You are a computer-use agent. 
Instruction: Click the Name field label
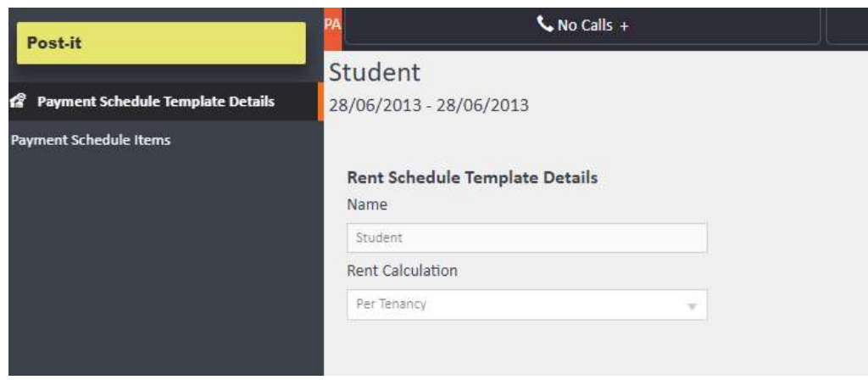click(367, 204)
